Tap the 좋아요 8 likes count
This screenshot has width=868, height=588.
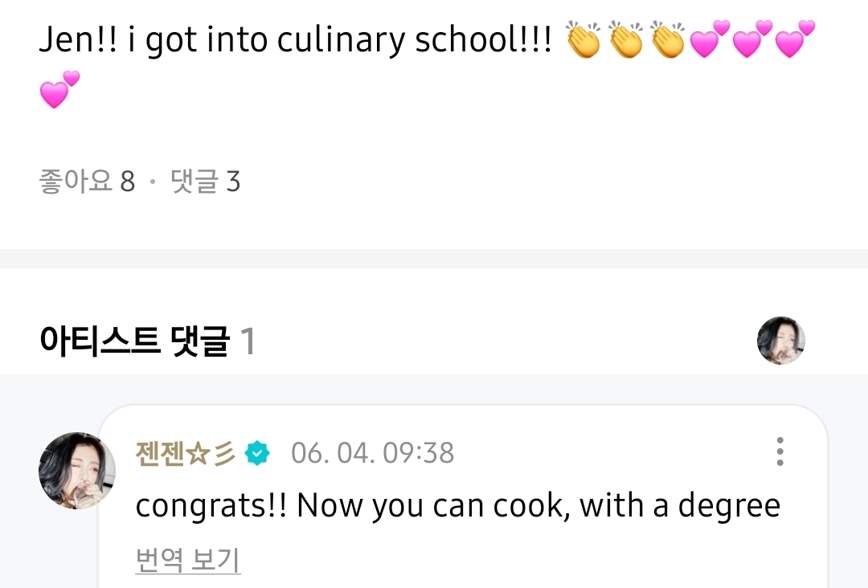(x=87, y=182)
